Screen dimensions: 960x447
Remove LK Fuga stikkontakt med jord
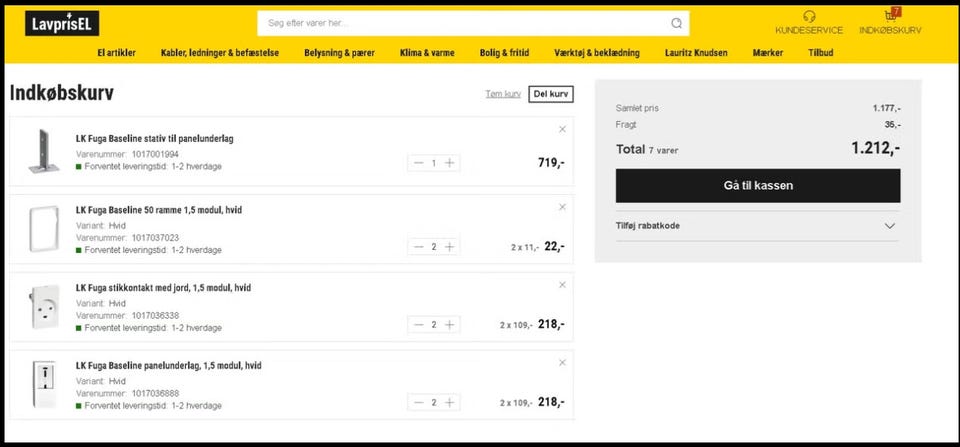(x=562, y=285)
